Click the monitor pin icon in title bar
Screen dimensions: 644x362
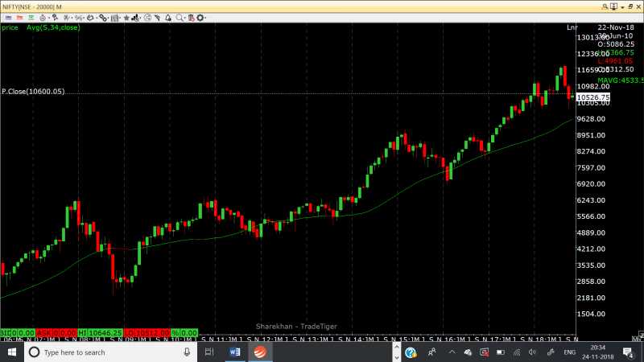[x=613, y=7]
